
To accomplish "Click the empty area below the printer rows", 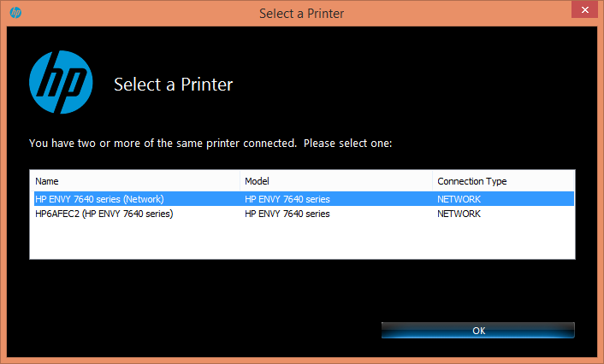I will pos(302,239).
